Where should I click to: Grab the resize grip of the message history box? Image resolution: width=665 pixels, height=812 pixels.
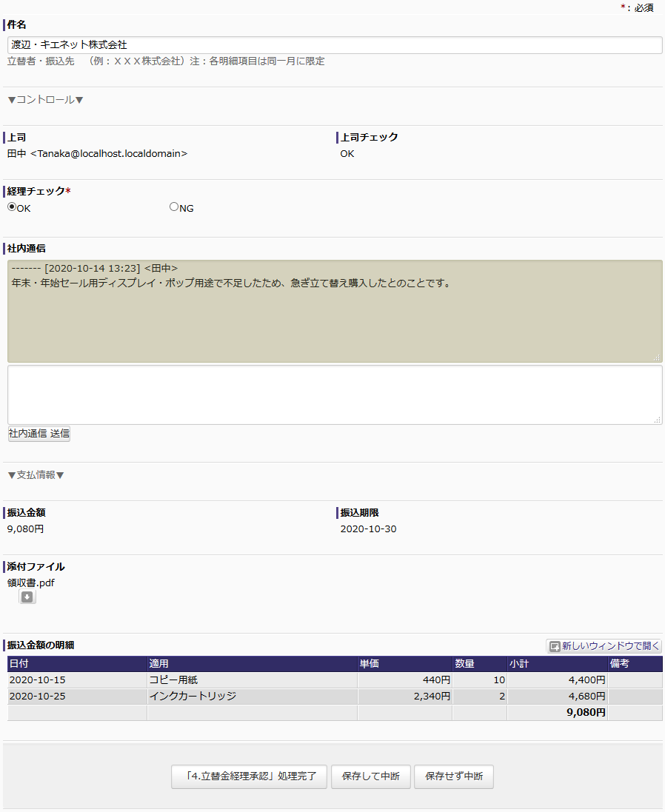[656, 358]
